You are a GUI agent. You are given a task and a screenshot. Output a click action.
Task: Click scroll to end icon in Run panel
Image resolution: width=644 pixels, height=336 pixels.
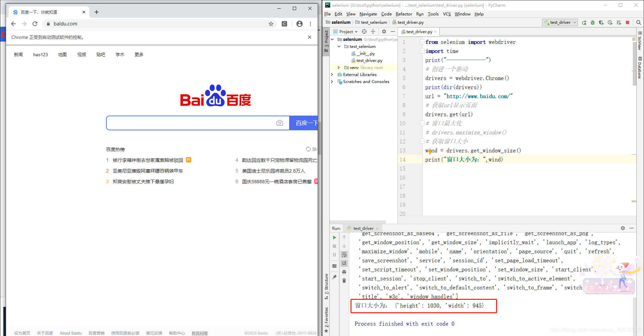pos(344,264)
